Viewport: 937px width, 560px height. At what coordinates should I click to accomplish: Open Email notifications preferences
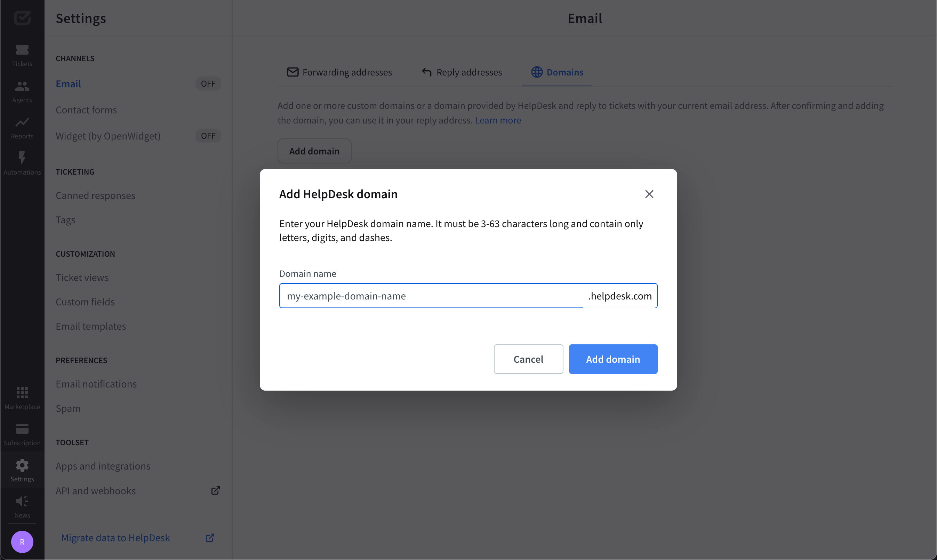pyautogui.click(x=96, y=384)
